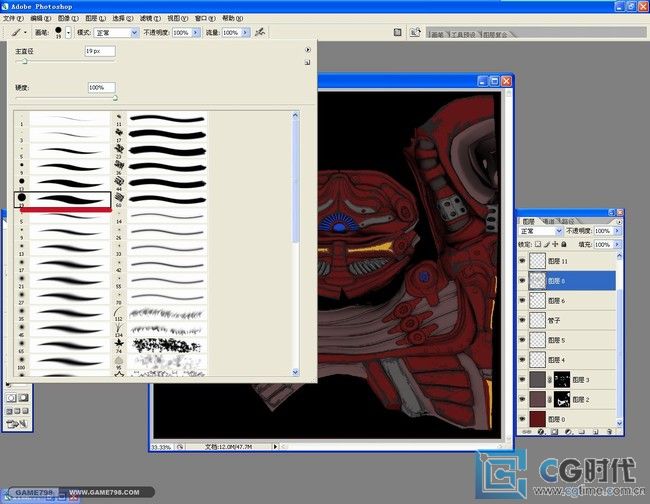Select the 图层 4 layer row

(568, 360)
